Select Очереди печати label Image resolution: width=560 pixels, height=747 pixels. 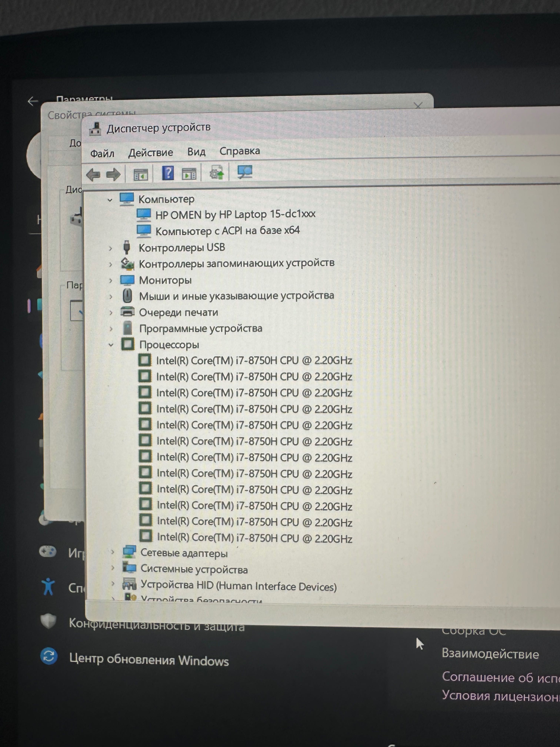179,312
